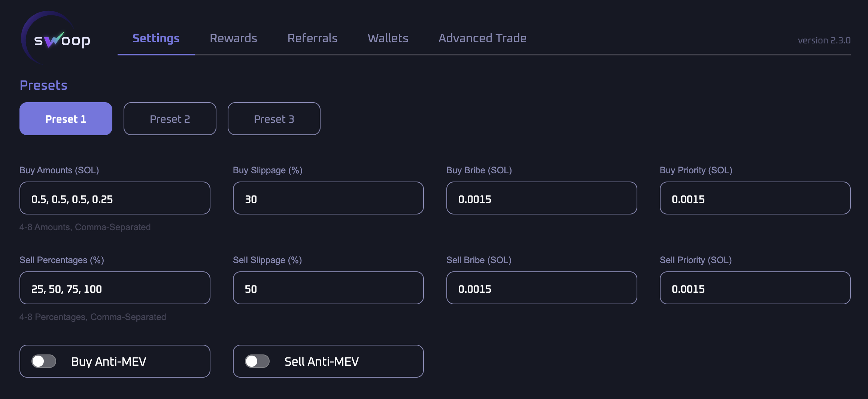Click the Swoop logo
This screenshot has width=868, height=399.
coord(56,38)
